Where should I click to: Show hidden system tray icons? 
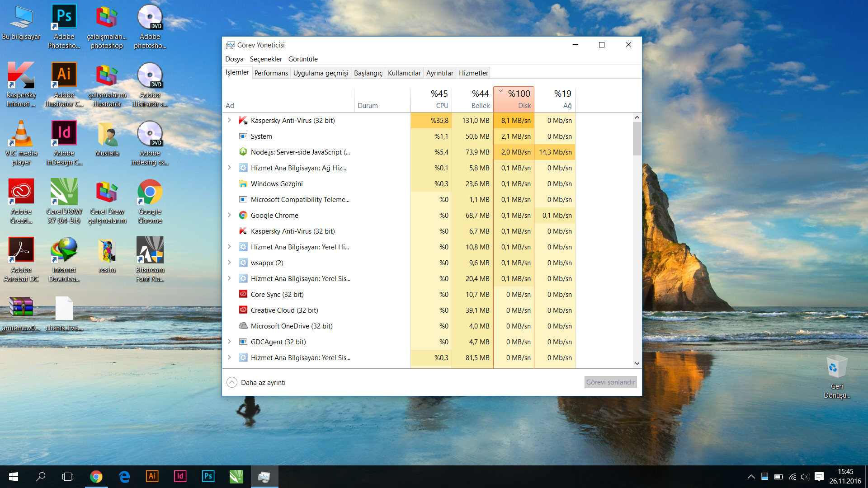pos(751,477)
